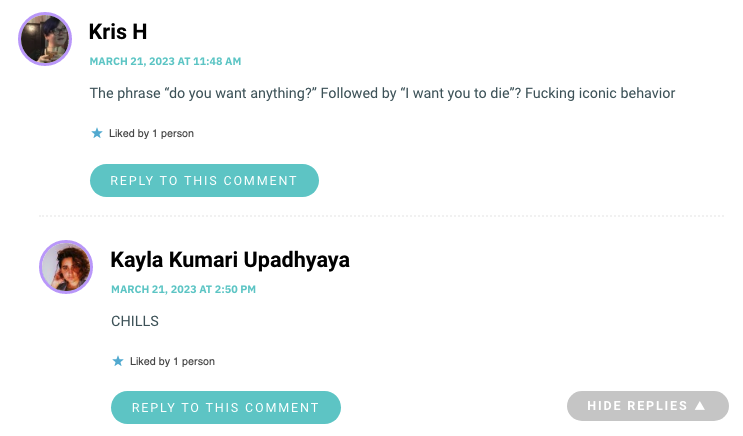The height and width of the screenshot is (436, 743).
Task: Open the March 21, 2023 at 11:48 AM permalink
Action: pyautogui.click(x=165, y=61)
